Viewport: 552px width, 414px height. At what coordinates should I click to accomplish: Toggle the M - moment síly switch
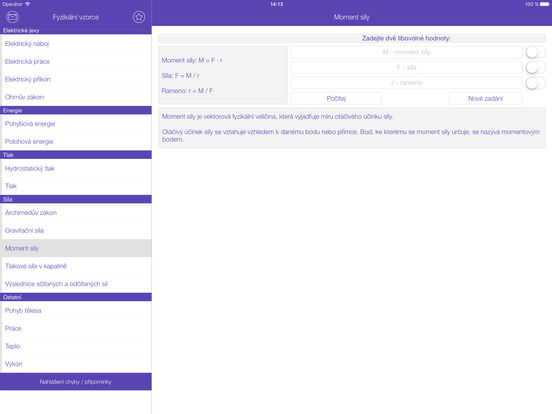click(x=535, y=52)
